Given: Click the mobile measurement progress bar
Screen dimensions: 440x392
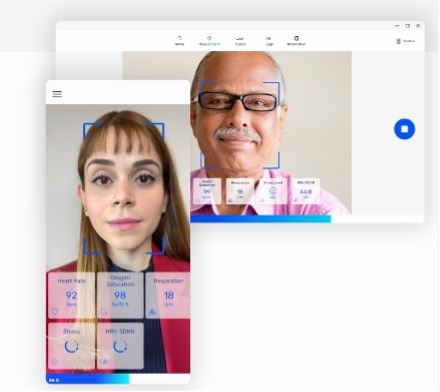Looking at the screenshot, I should point(118,379).
